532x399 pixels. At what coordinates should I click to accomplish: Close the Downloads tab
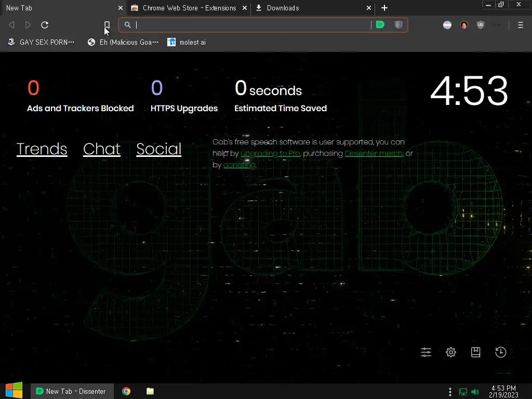coord(369,8)
